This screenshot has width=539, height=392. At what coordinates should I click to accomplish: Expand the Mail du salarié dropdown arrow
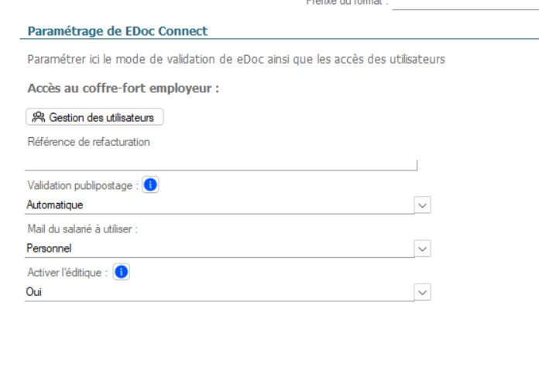(x=423, y=249)
